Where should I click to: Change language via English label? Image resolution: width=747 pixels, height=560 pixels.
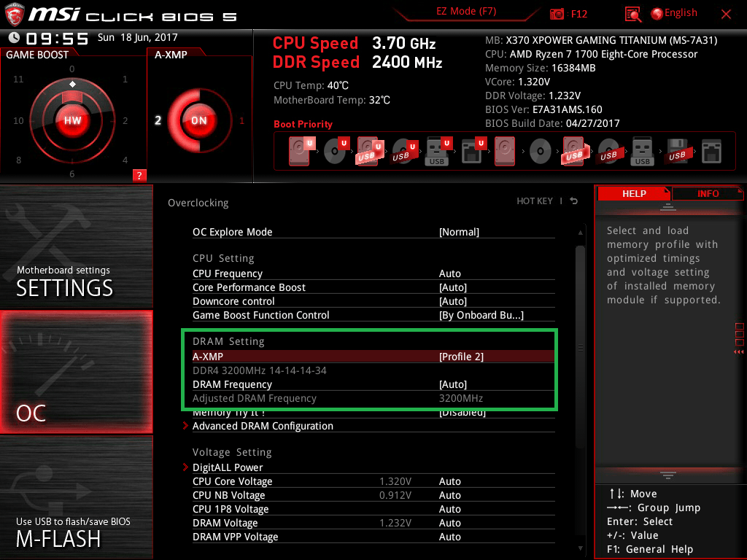click(x=681, y=13)
